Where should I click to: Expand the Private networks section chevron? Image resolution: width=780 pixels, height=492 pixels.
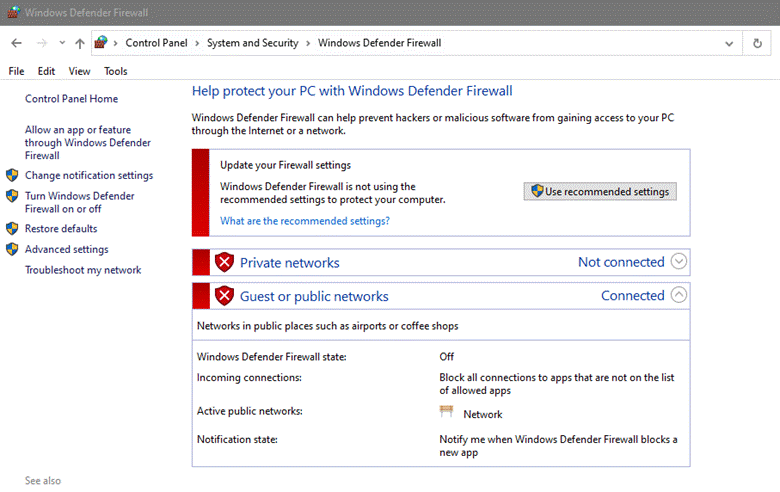coord(679,261)
